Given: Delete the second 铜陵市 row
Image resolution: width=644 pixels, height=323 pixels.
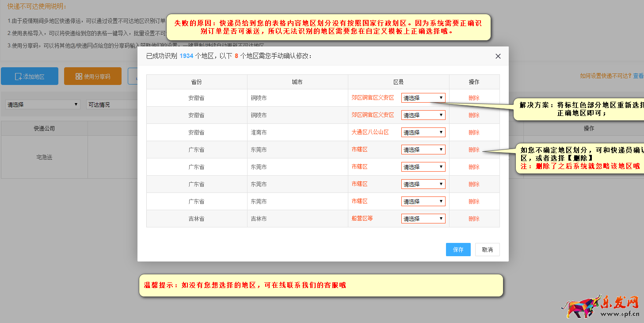Looking at the screenshot, I should click(x=474, y=115).
